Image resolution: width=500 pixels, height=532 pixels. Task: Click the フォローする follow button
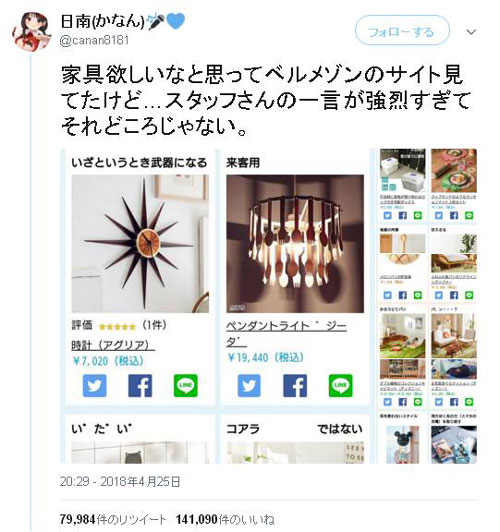[402, 31]
